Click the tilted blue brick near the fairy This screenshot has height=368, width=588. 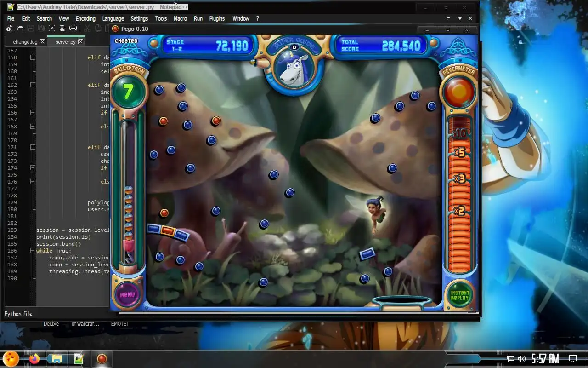(367, 253)
